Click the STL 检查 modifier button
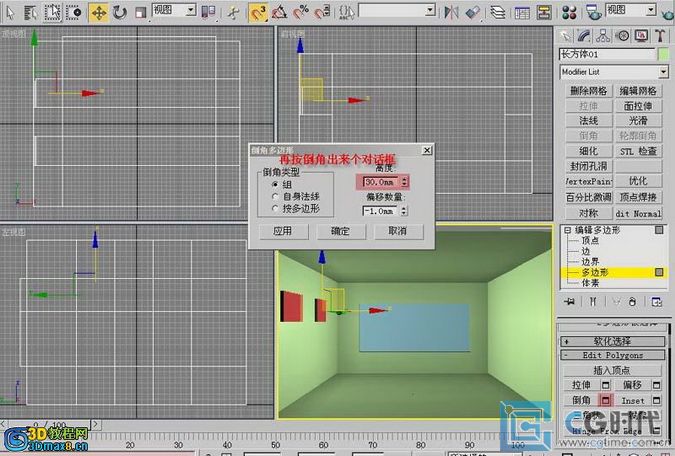The image size is (675, 456). (638, 151)
